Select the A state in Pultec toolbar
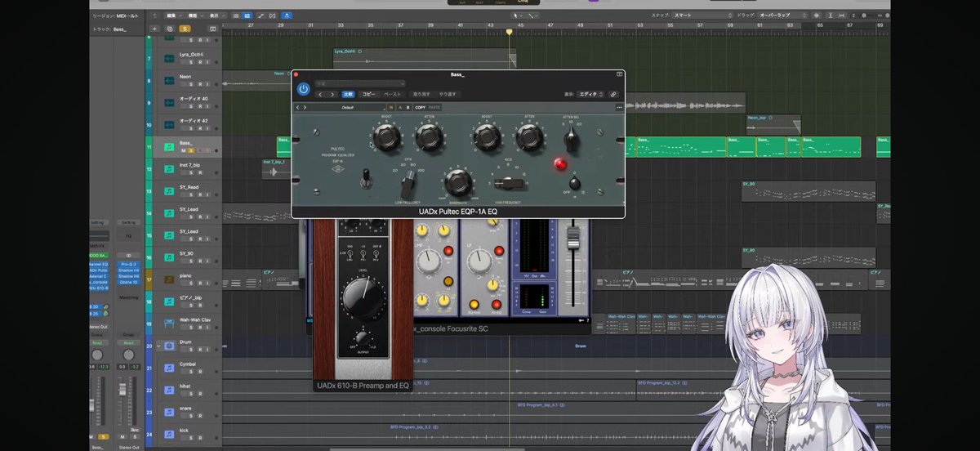The width and height of the screenshot is (980, 451). (399, 107)
